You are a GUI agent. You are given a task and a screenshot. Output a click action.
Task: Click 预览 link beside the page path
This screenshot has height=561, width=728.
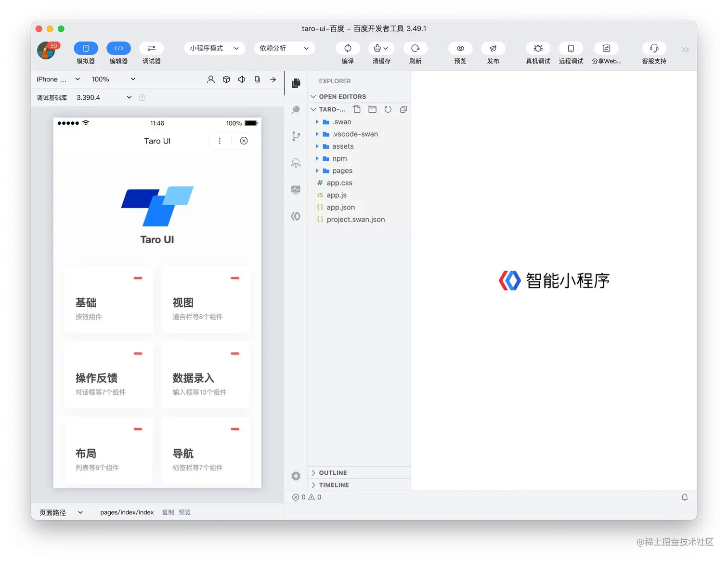coord(184,512)
